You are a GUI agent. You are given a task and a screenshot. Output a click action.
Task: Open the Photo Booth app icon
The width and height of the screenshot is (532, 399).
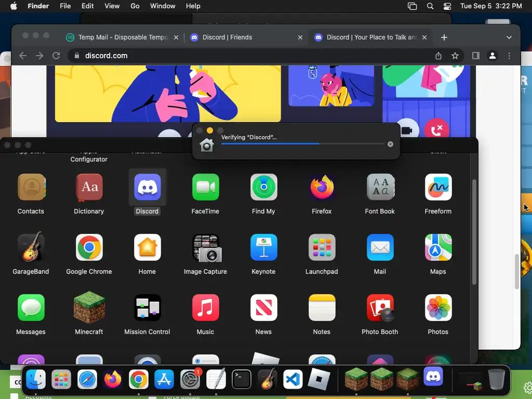[x=380, y=308]
